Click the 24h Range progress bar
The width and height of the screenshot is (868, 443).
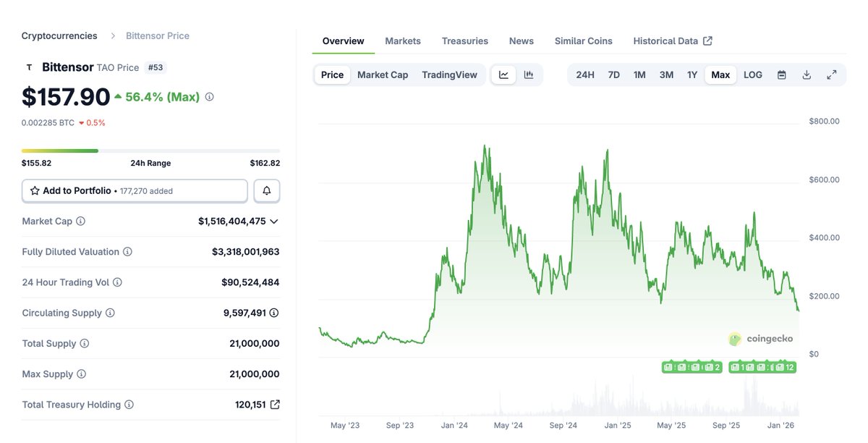point(150,151)
